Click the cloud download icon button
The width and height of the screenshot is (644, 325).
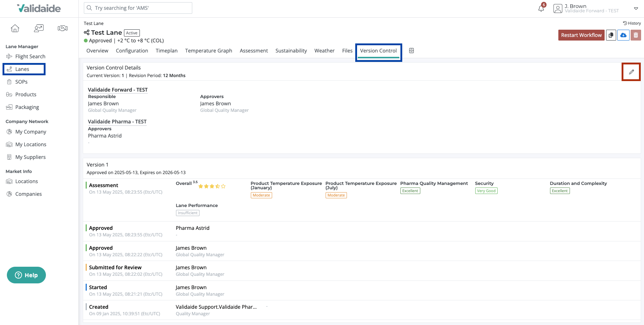[x=623, y=35]
